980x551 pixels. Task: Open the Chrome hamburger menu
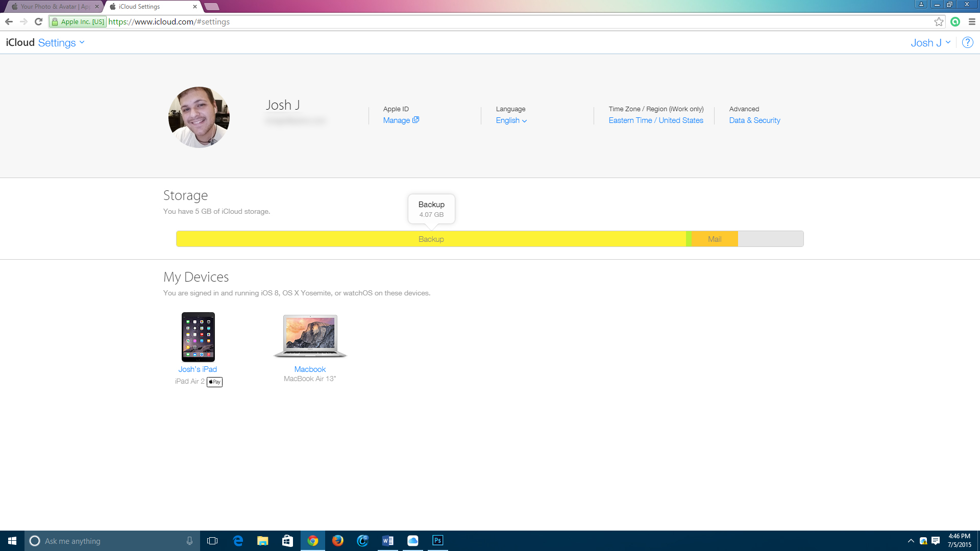click(x=972, y=21)
